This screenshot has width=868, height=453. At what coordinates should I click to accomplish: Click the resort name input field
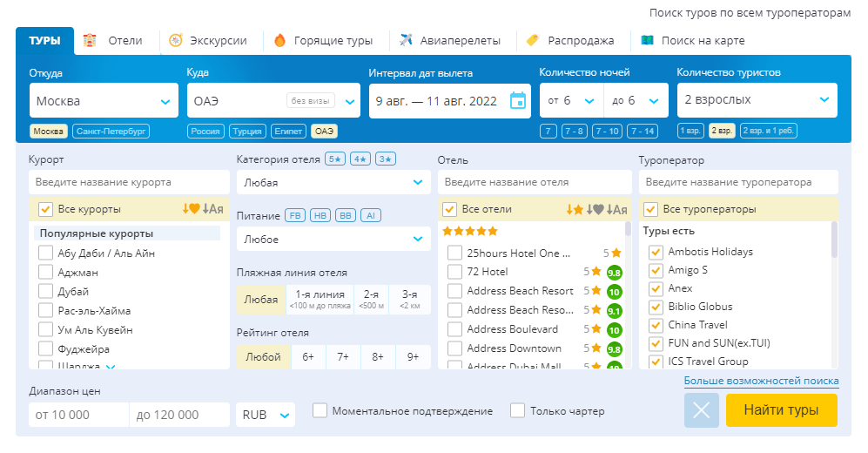[x=129, y=182]
